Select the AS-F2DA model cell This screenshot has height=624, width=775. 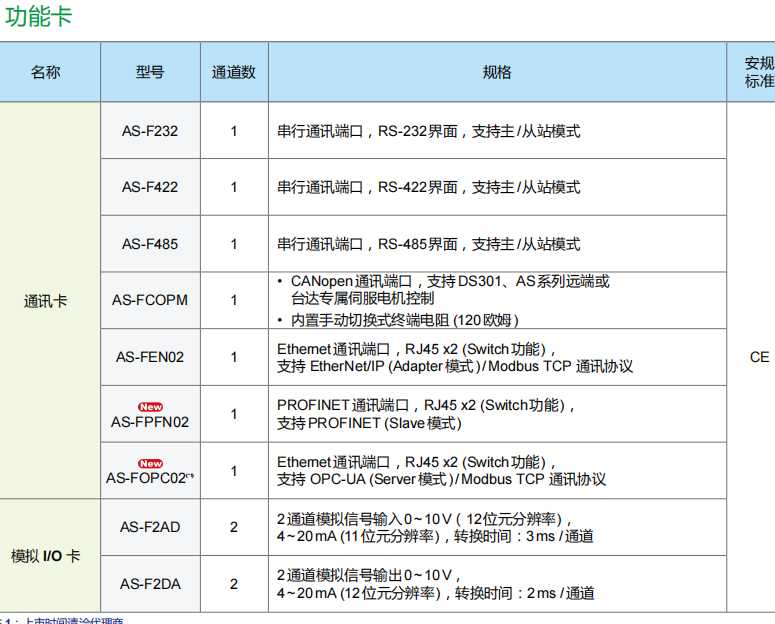pos(150,584)
